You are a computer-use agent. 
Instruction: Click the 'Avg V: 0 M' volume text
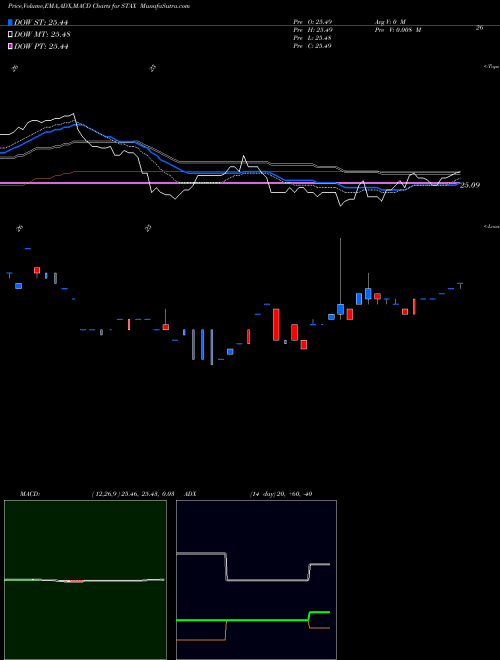(x=389, y=22)
